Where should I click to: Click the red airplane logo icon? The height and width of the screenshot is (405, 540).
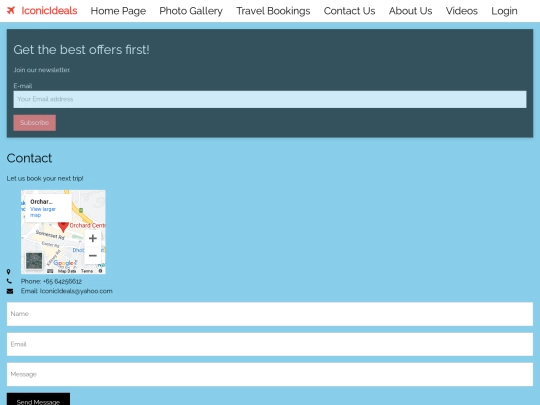tap(11, 11)
